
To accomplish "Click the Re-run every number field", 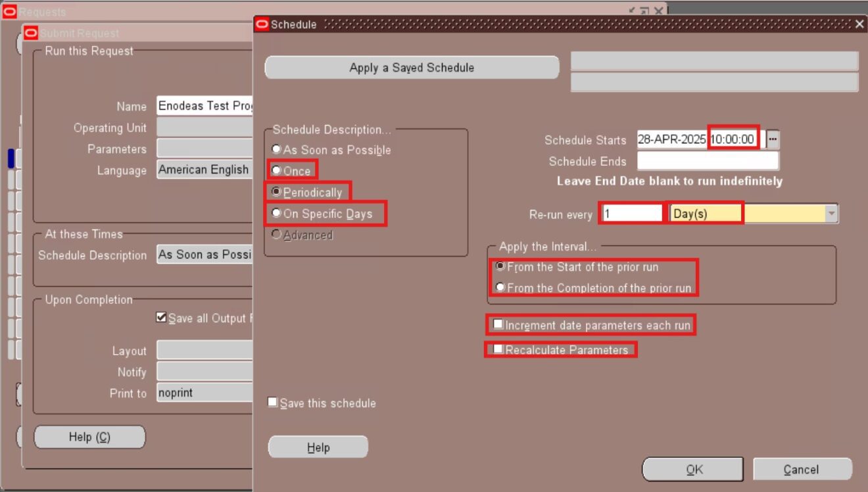I will (632, 214).
